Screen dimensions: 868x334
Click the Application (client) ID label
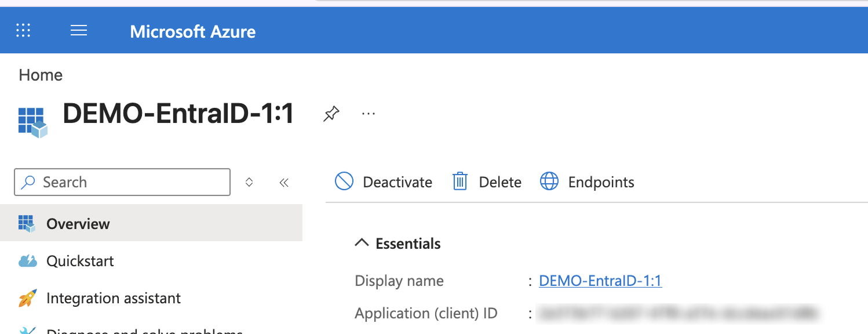point(426,314)
